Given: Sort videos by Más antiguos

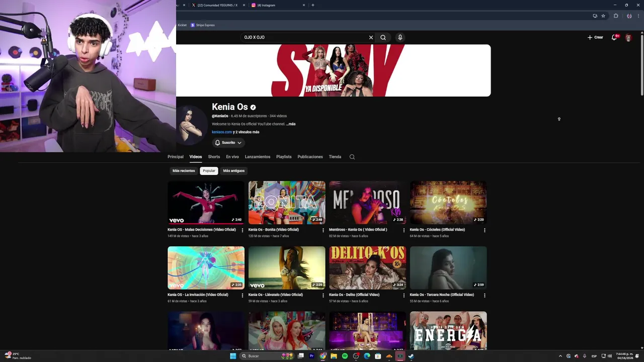Looking at the screenshot, I should tap(234, 171).
